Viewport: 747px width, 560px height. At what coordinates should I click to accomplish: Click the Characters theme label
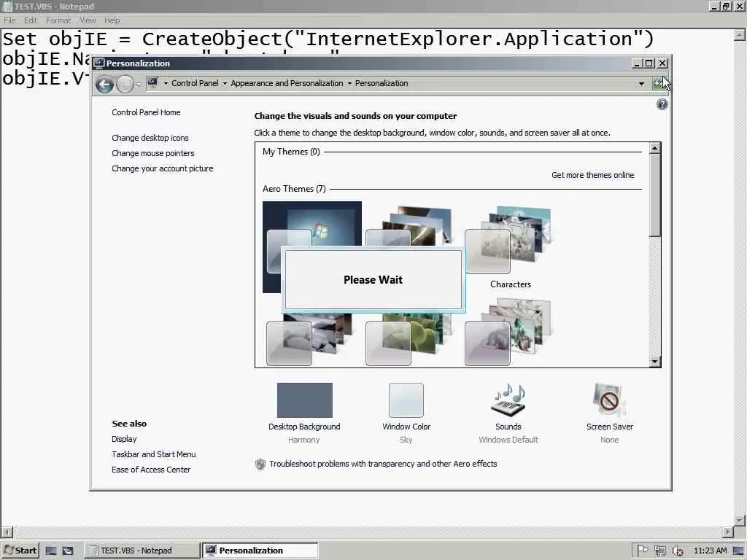510,284
